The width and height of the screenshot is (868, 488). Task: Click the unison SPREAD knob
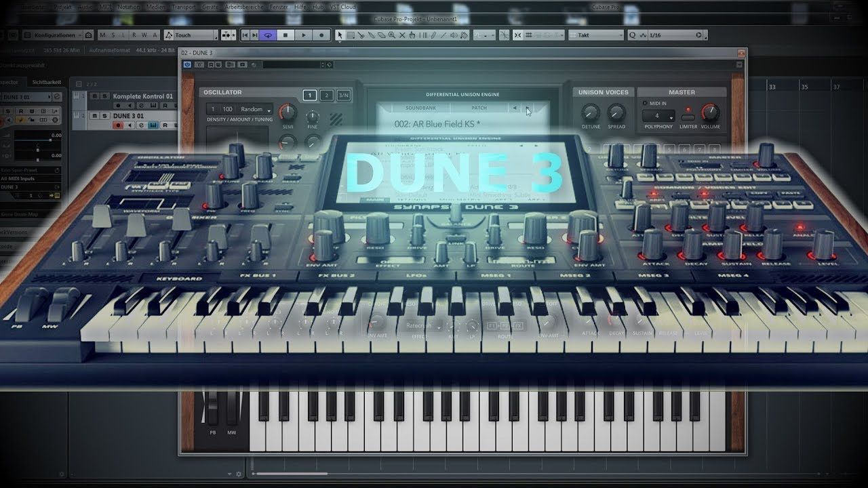616,113
